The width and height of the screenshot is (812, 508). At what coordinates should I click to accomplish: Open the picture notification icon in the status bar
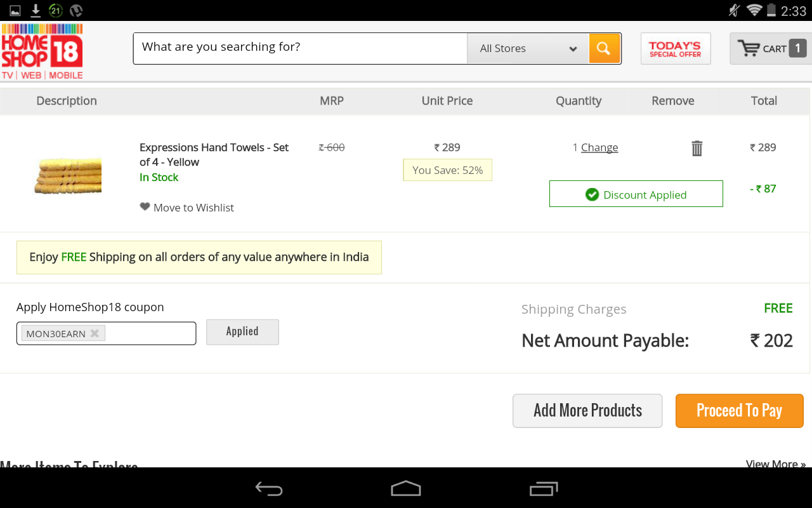[x=15, y=10]
